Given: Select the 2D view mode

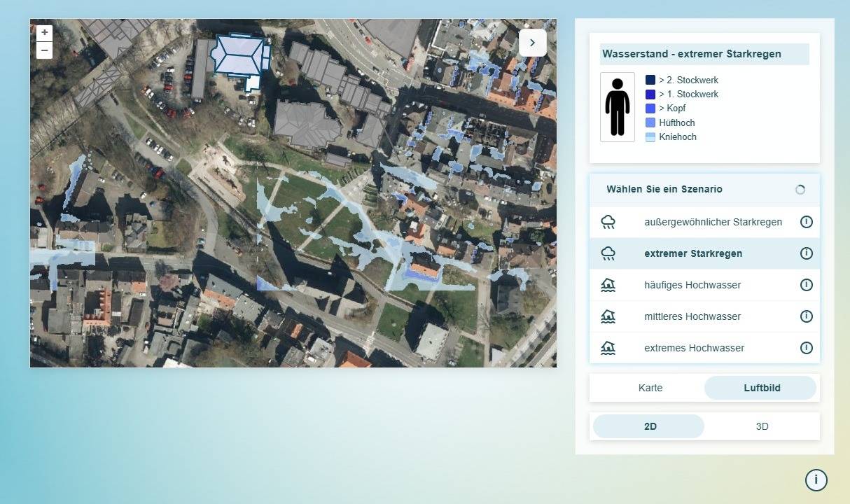Looking at the screenshot, I should 649,426.
